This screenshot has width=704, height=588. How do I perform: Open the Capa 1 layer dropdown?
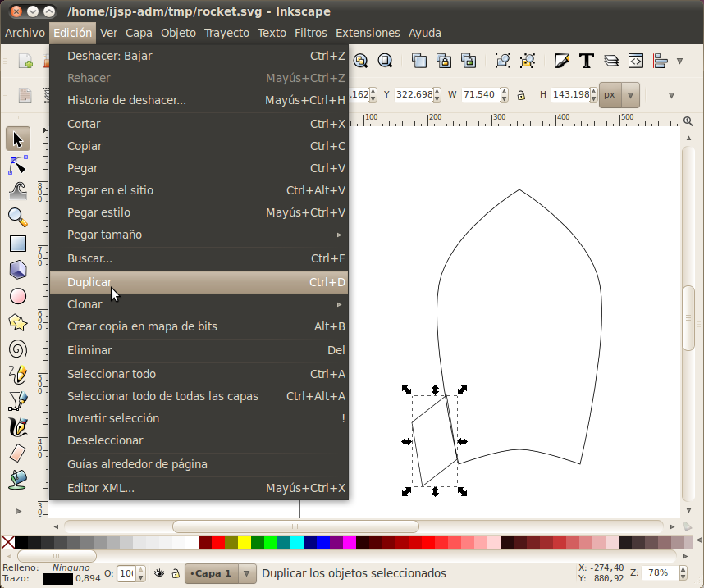point(221,573)
